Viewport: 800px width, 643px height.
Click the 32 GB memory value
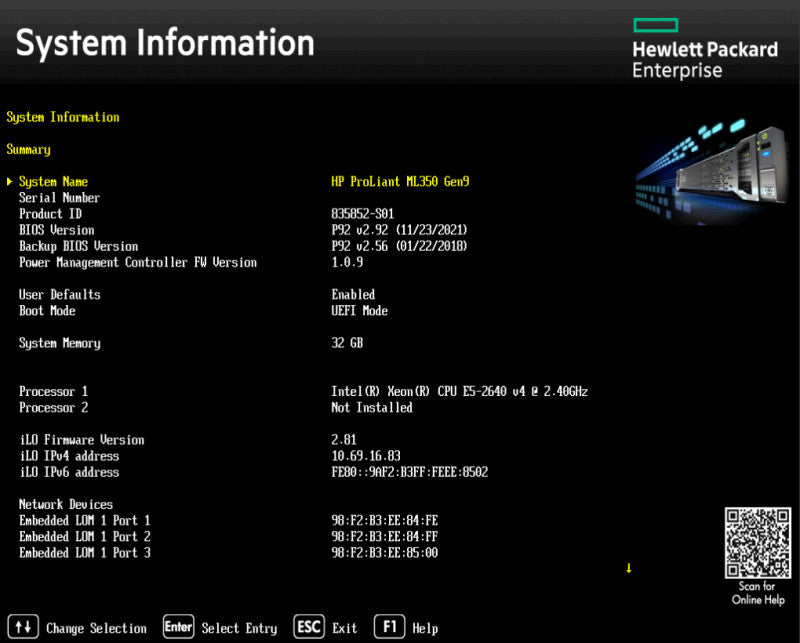point(347,343)
